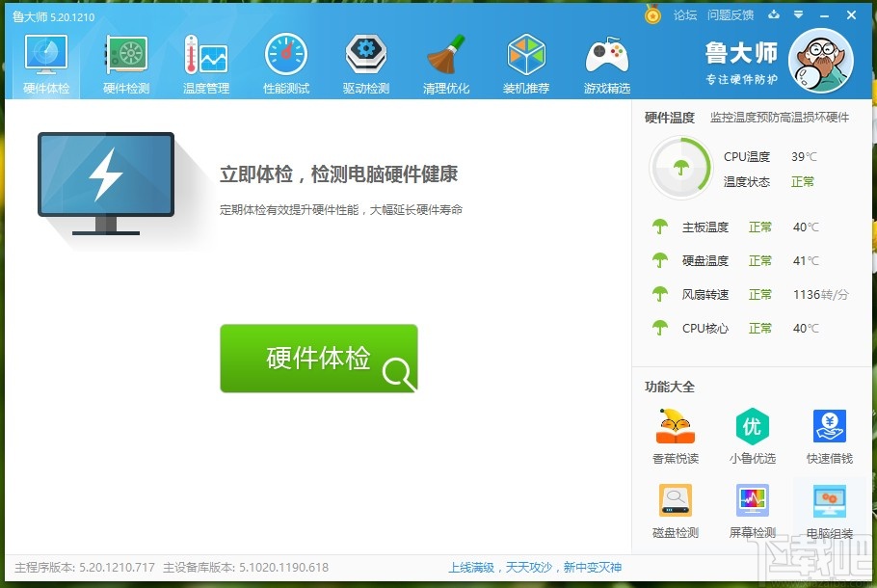This screenshot has width=877, height=588.
Task: Run the 磁盘检测 disk check
Action: (675, 509)
